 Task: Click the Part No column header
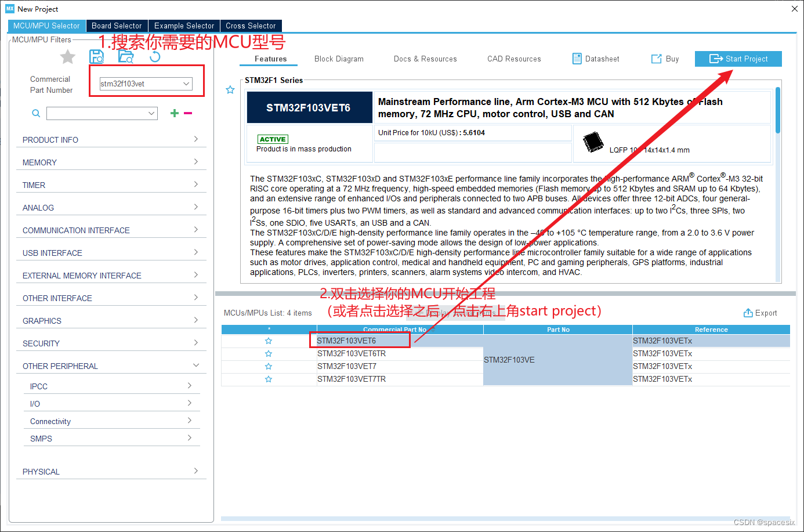click(558, 330)
